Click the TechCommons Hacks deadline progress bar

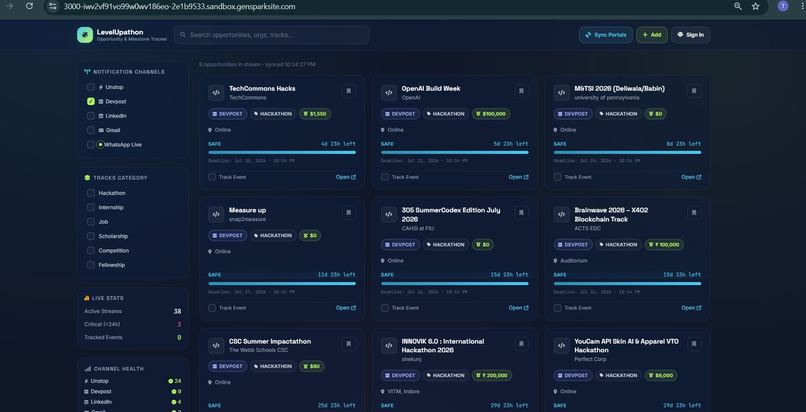click(x=282, y=152)
